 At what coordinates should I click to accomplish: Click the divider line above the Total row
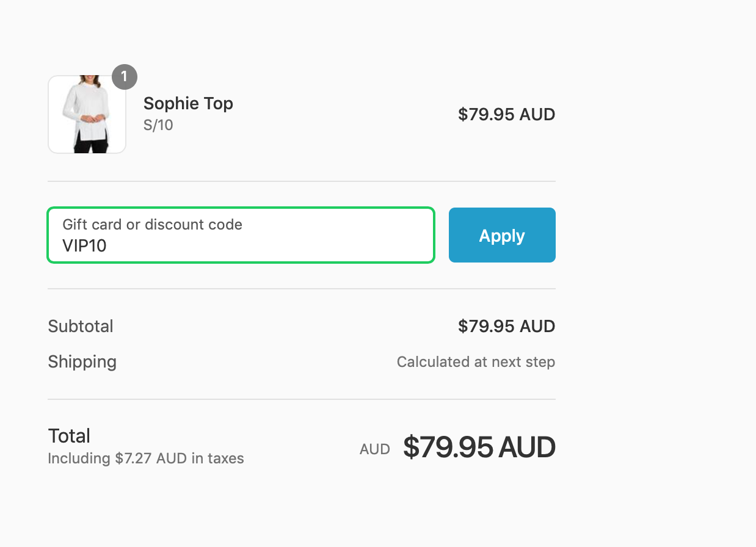[x=302, y=399]
